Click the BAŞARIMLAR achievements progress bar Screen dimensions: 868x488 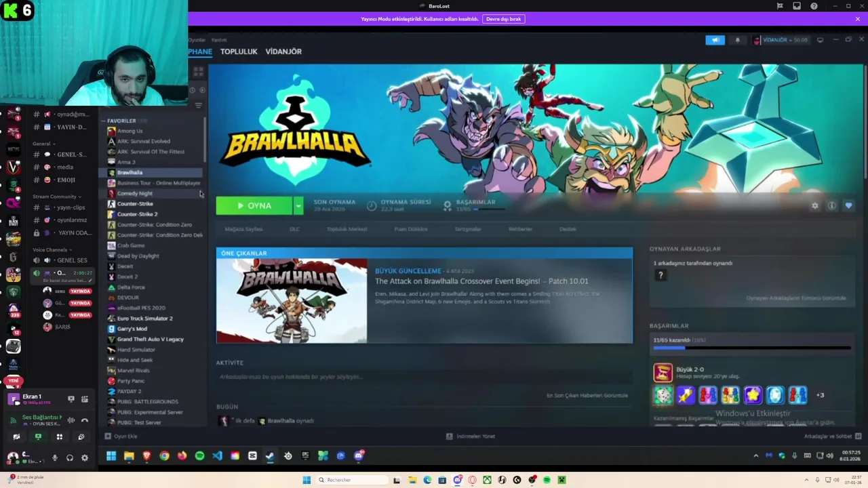(x=751, y=348)
